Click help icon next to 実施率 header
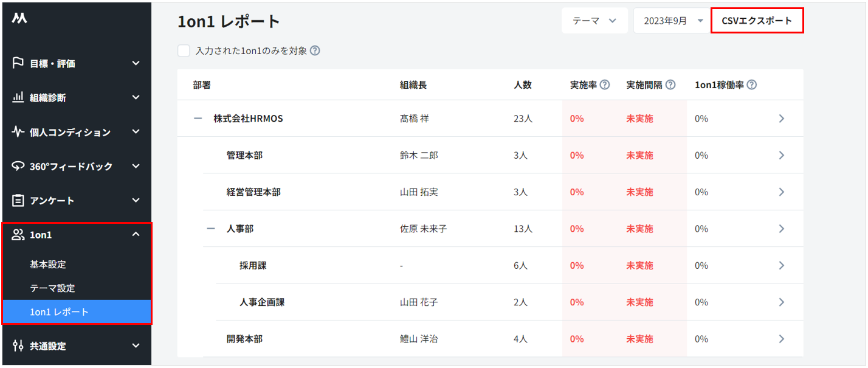This screenshot has height=368, width=868. click(605, 85)
